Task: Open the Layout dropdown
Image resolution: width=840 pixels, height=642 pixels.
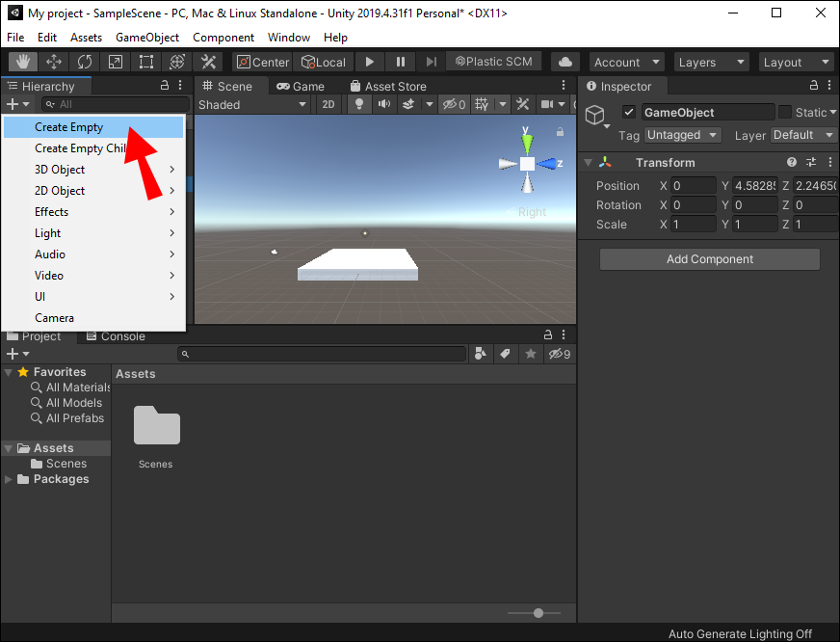Action: (796, 62)
